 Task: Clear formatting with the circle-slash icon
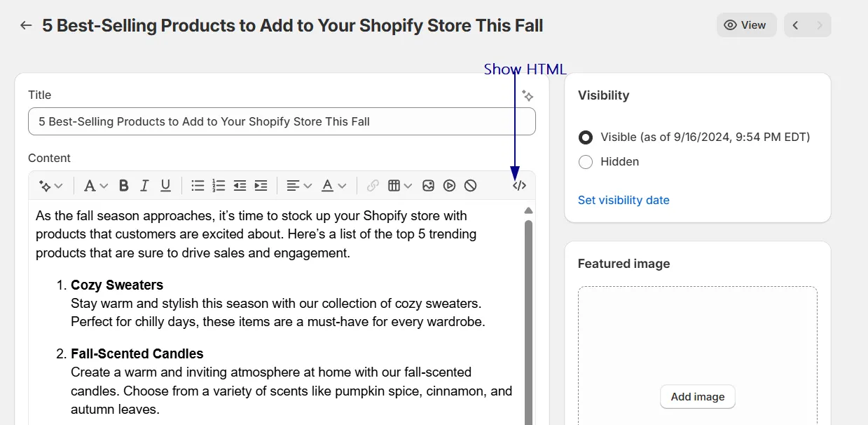tap(470, 186)
